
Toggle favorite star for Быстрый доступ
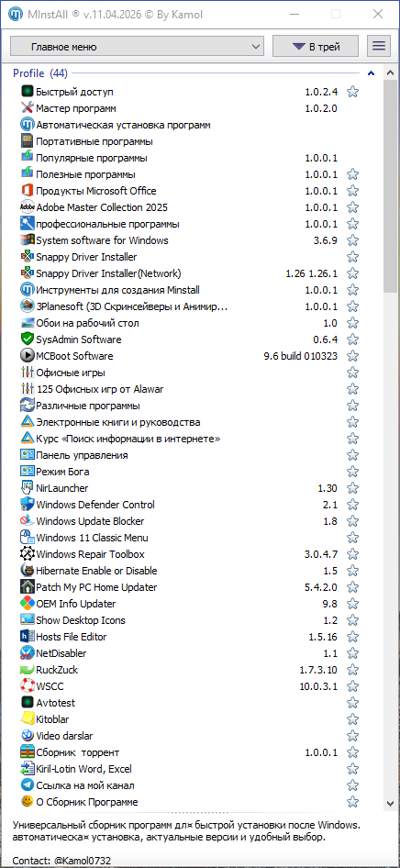pyautogui.click(x=352, y=92)
